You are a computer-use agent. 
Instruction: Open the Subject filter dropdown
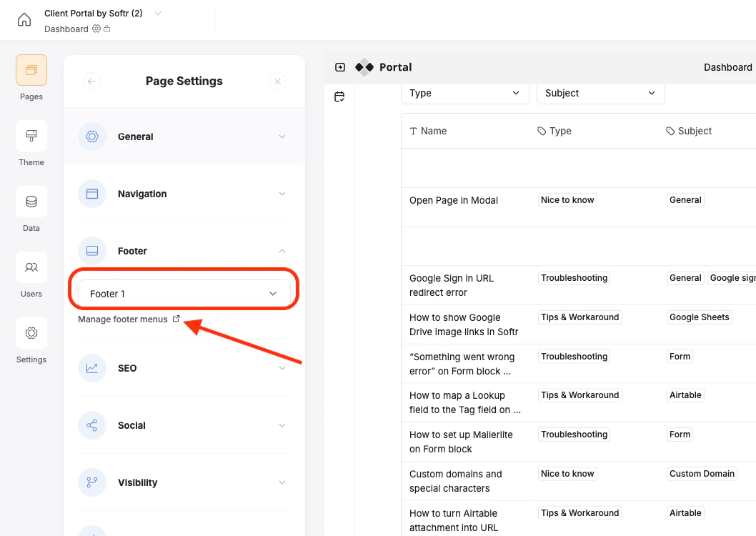(600, 93)
